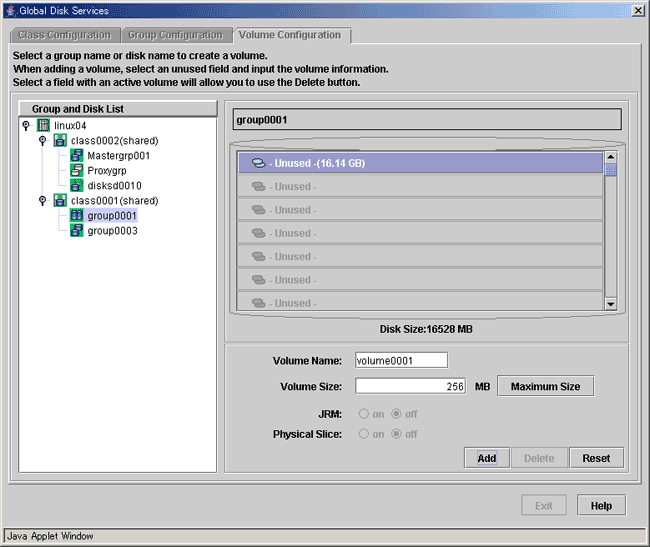Screen dimensions: 650x547
Task: Switch to the Class Configuration tab
Action: click(64, 35)
